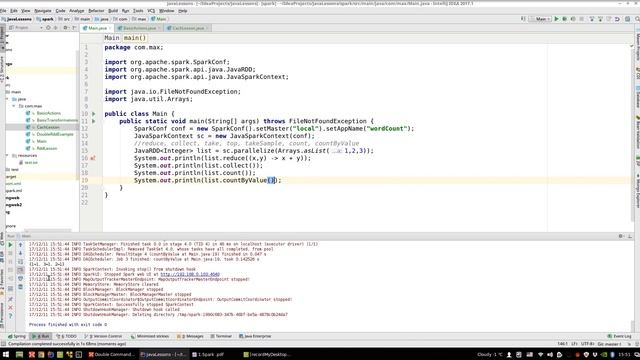Close Run tab with red X
Screen dimensions: 640x360
10,308
